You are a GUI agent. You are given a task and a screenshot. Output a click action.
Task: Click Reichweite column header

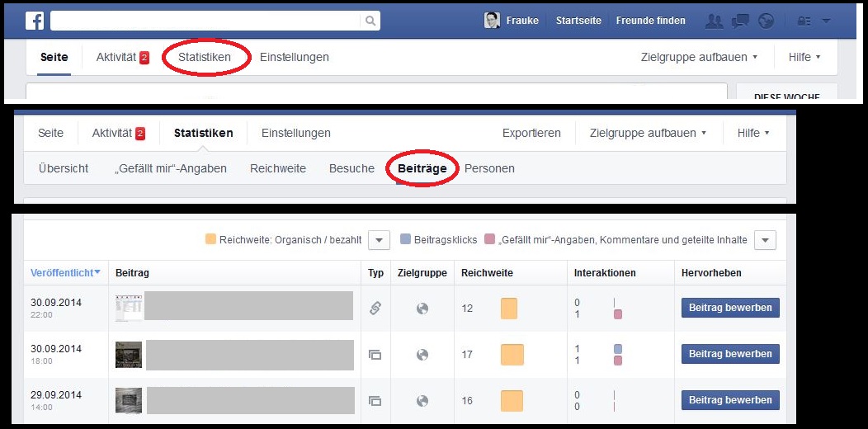point(487,273)
